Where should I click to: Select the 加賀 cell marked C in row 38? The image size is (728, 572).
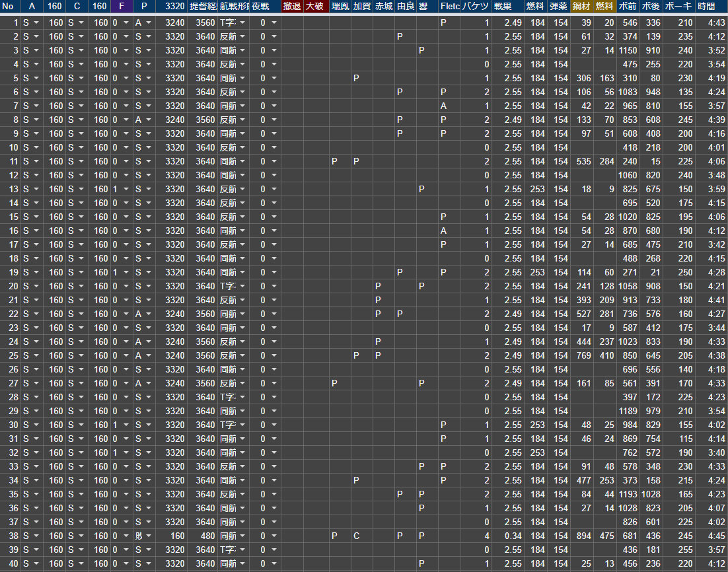tap(361, 536)
